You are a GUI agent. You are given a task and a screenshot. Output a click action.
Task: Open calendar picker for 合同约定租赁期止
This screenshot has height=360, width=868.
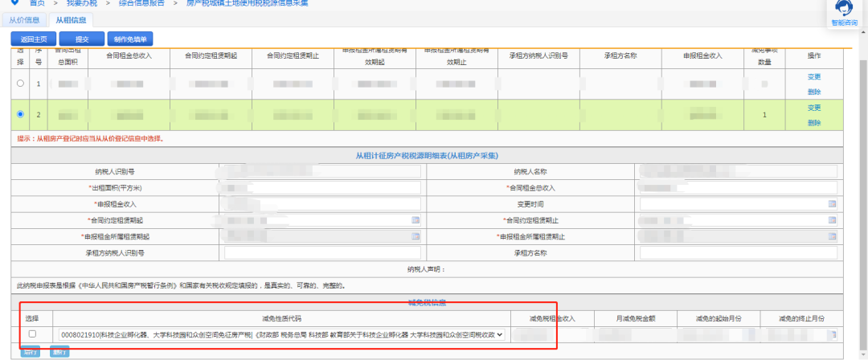pos(832,220)
